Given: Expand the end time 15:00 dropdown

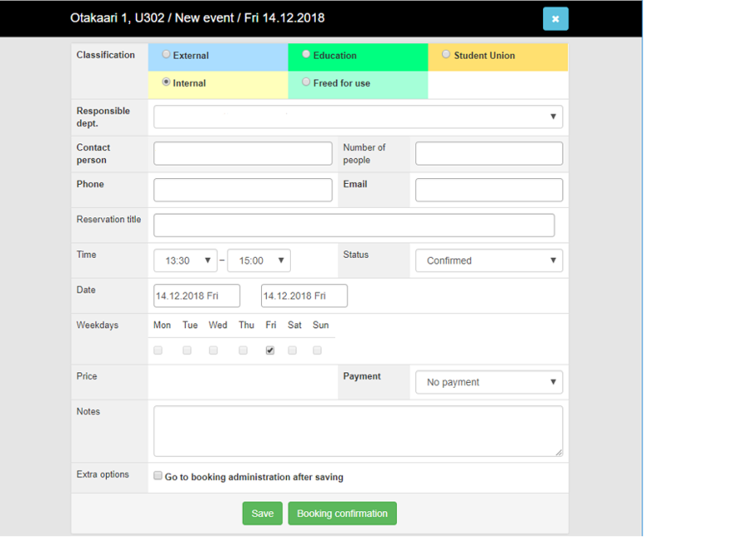Looking at the screenshot, I should coord(259,260).
